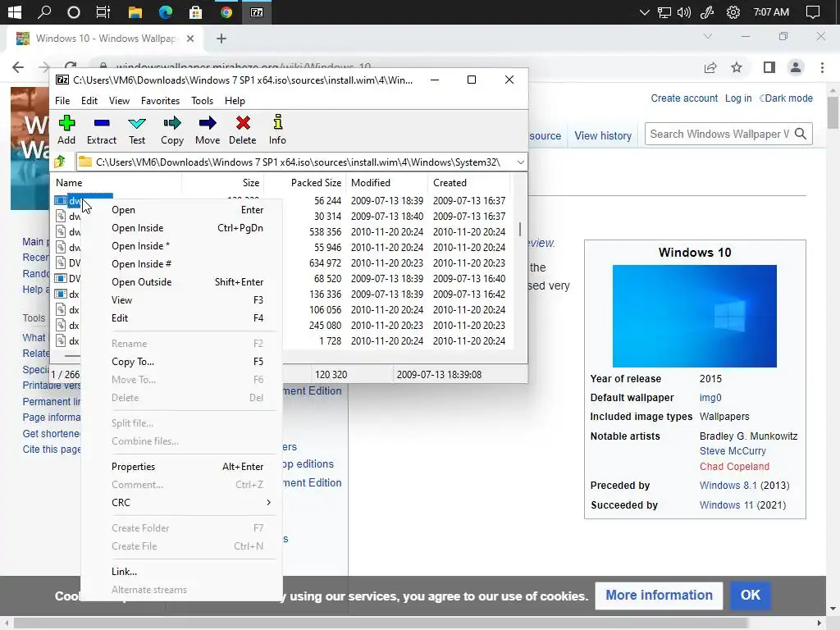The width and height of the screenshot is (840, 630).
Task: Click the 7-Zip file list scrollbar thumb
Action: (x=519, y=230)
